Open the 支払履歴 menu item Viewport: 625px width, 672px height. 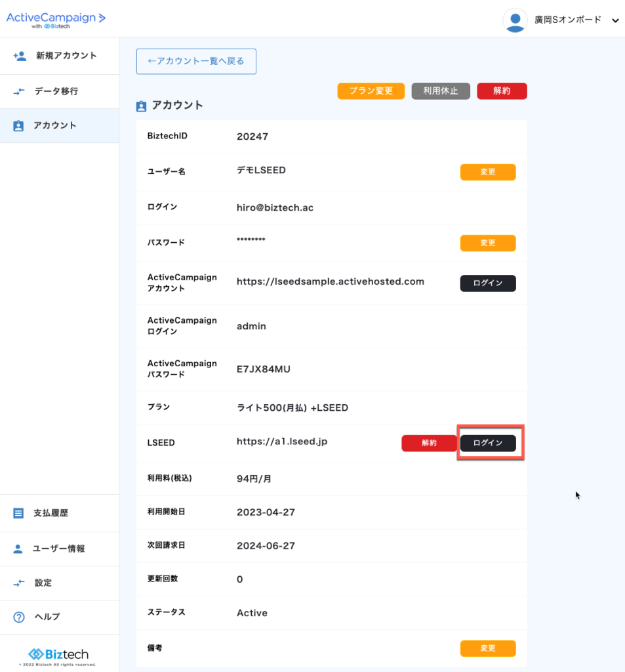click(x=50, y=513)
